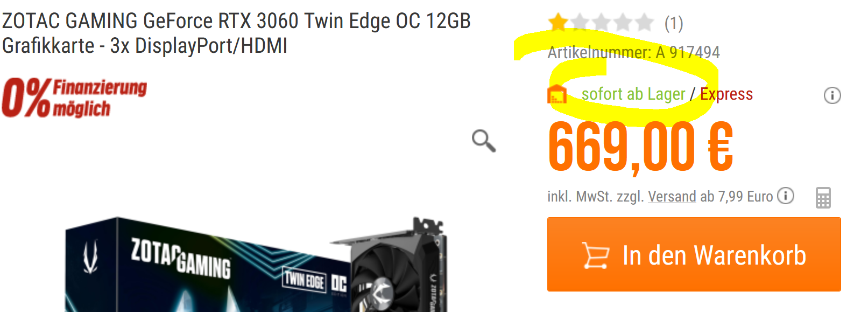Screen dimensions: 868x312
Task: Click the orange warehouse stock icon
Action: click(x=557, y=94)
